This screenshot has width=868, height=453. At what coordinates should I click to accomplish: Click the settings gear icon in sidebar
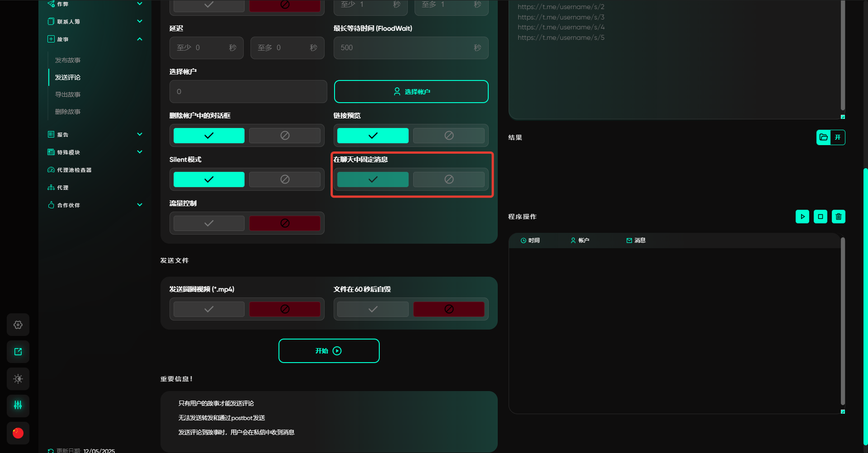(x=18, y=325)
